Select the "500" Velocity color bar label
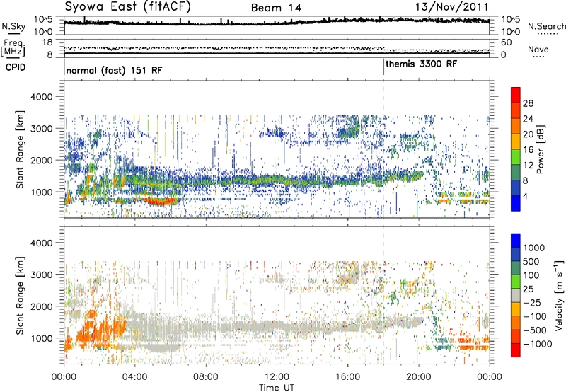The width and height of the screenshot is (566, 392). 531,261
